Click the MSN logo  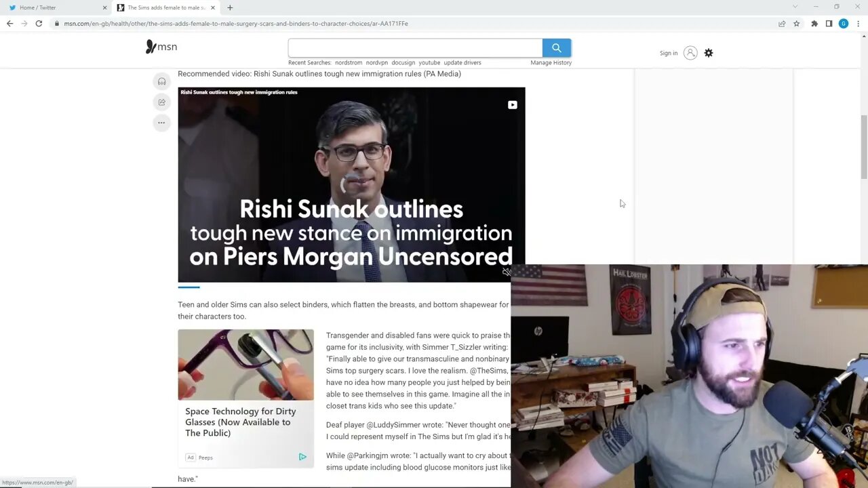[161, 47]
